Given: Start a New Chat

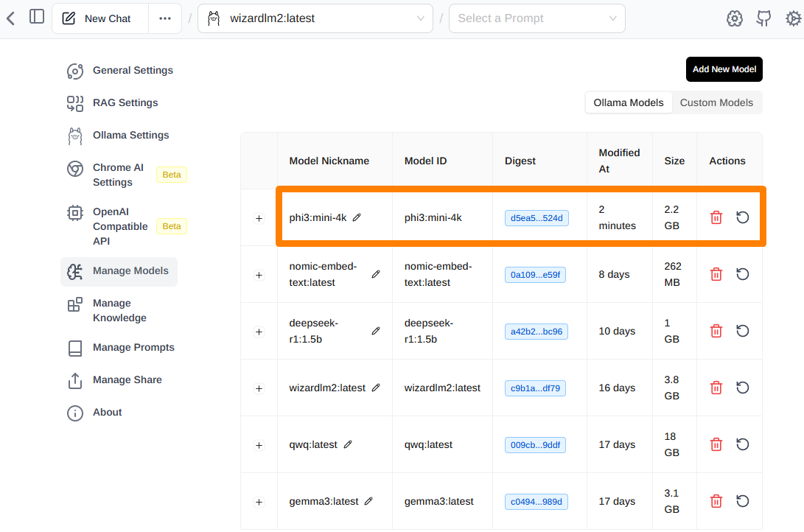Looking at the screenshot, I should point(99,18).
